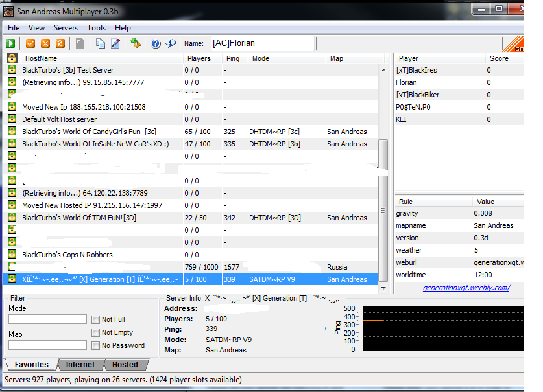Open the Servers menu
The width and height of the screenshot is (543, 392).
click(x=66, y=28)
